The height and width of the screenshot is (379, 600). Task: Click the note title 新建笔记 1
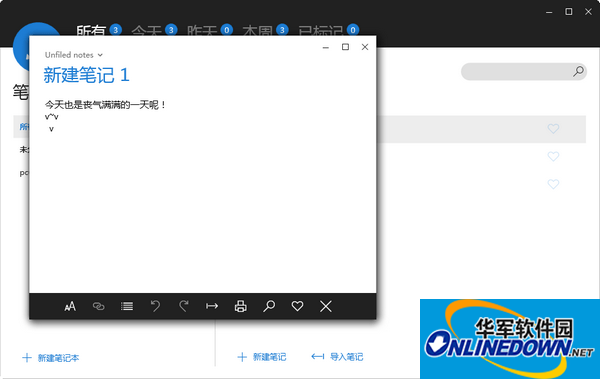[x=86, y=75]
